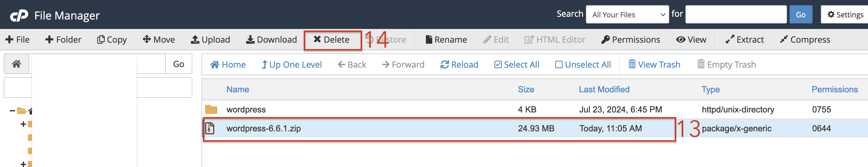Go Up One Level
Image resolution: width=868 pixels, height=167 pixels.
[292, 64]
